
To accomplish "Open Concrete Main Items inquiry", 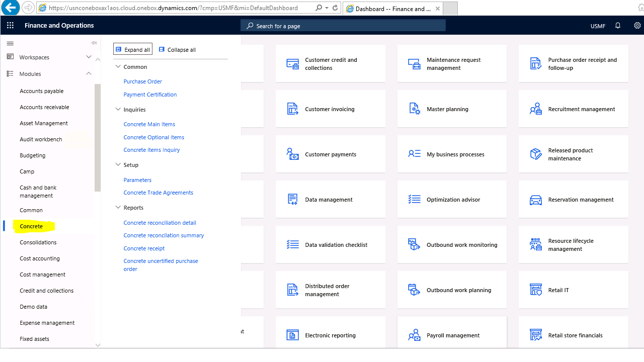I will (149, 124).
